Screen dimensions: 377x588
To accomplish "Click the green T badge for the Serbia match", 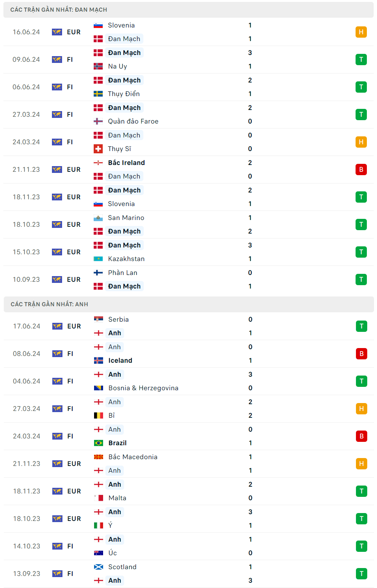I will (x=361, y=326).
